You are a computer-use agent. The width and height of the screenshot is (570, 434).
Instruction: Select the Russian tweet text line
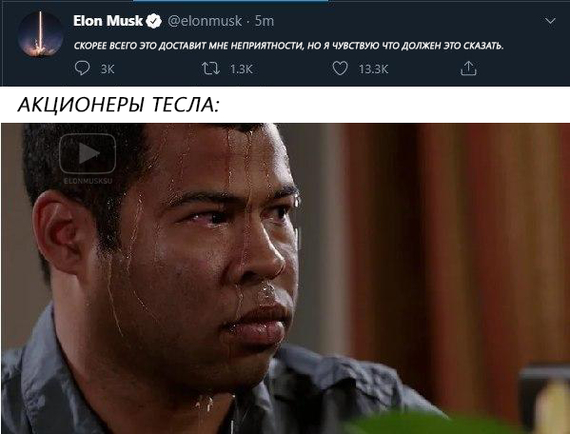(x=289, y=46)
